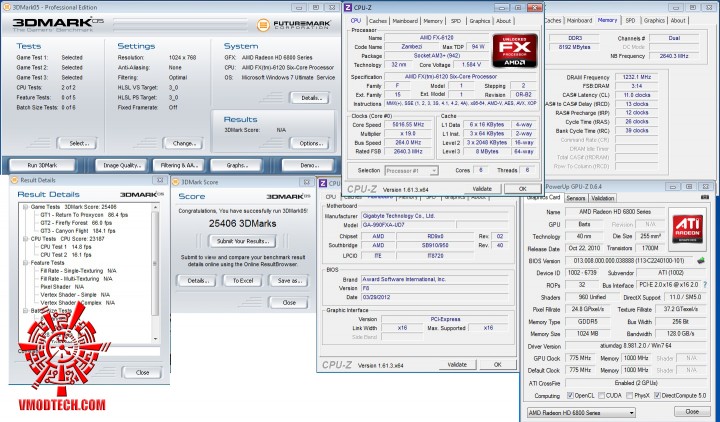The image size is (720, 422).
Task: Open SPD tab in front CPU-Z window
Action: (x=456, y=21)
